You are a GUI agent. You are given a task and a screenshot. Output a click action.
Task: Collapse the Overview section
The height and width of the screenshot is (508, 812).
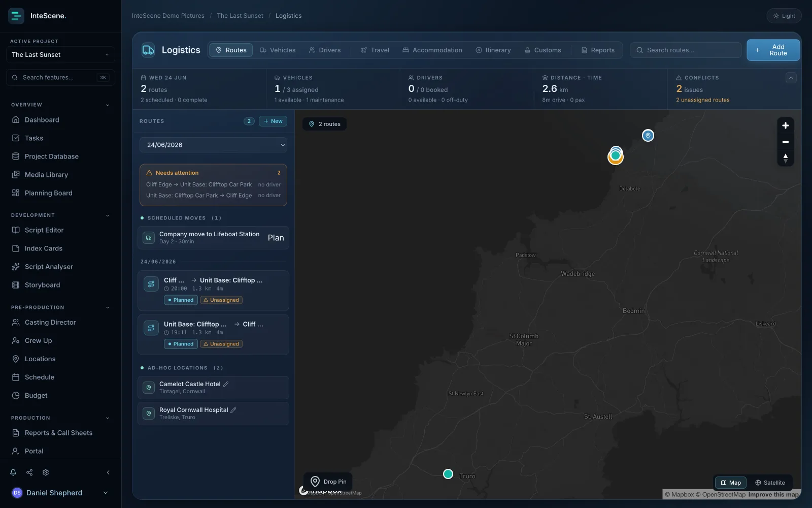[108, 105]
